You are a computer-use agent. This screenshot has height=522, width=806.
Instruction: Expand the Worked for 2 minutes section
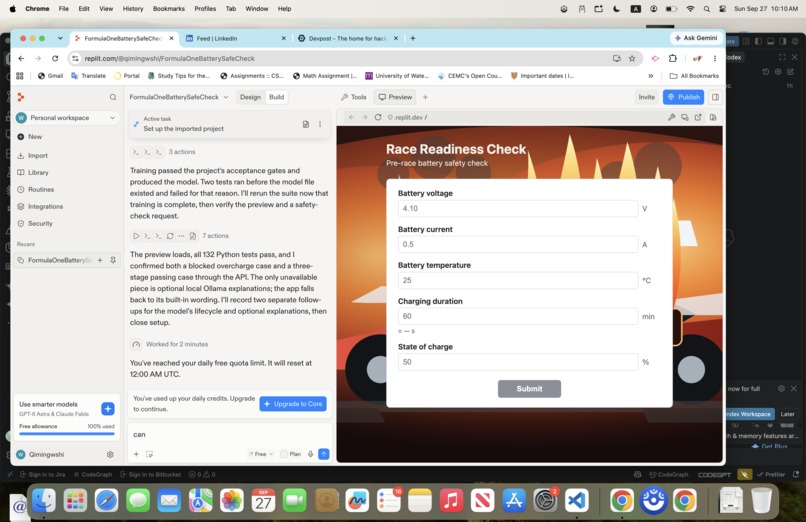coord(170,344)
